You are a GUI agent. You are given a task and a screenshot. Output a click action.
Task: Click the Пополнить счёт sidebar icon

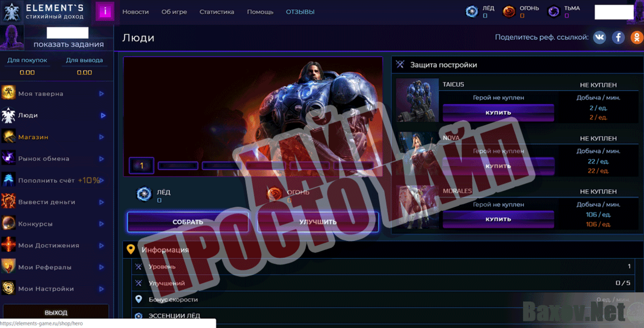click(x=8, y=180)
